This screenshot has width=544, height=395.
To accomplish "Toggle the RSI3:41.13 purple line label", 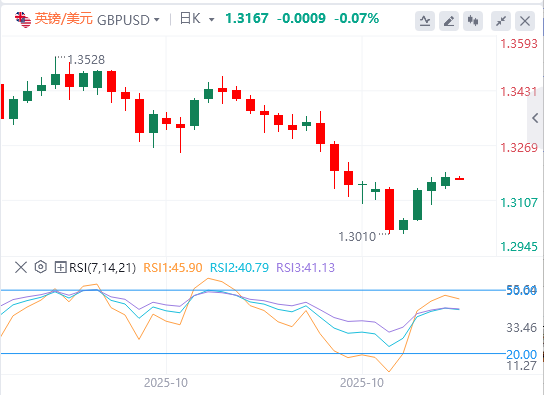I will (306, 268).
